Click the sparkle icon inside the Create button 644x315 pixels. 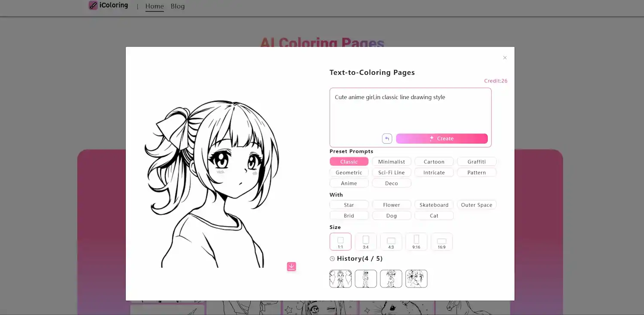(431, 138)
